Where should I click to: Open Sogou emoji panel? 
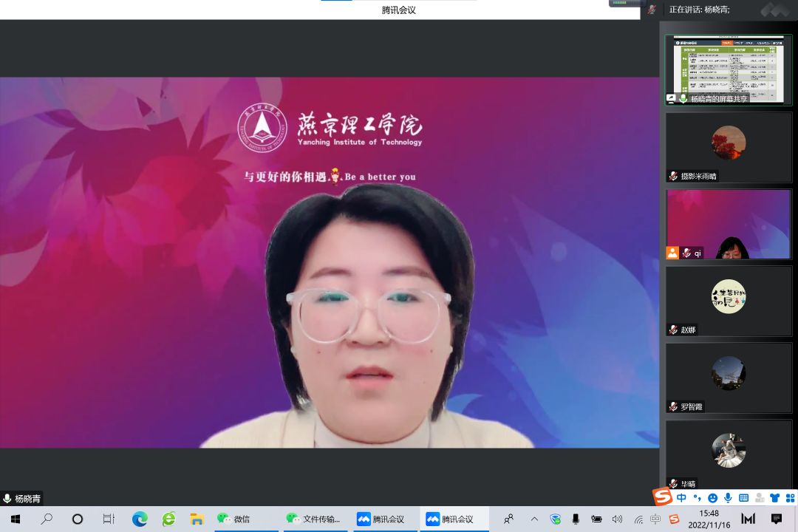(x=712, y=498)
